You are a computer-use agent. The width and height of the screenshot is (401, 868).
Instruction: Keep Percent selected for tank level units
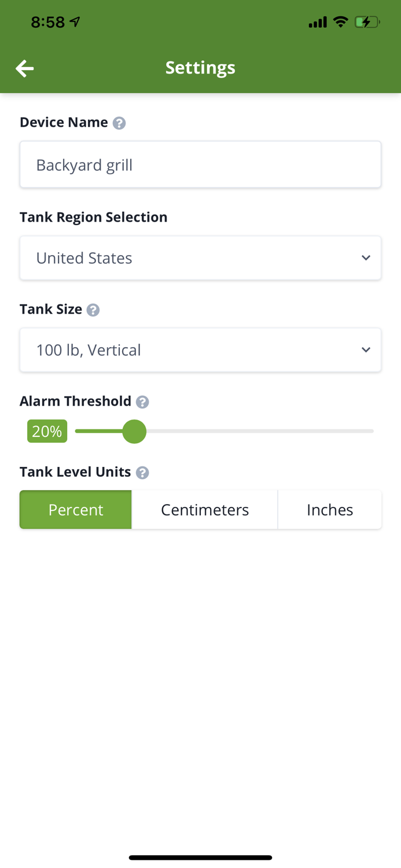click(75, 509)
